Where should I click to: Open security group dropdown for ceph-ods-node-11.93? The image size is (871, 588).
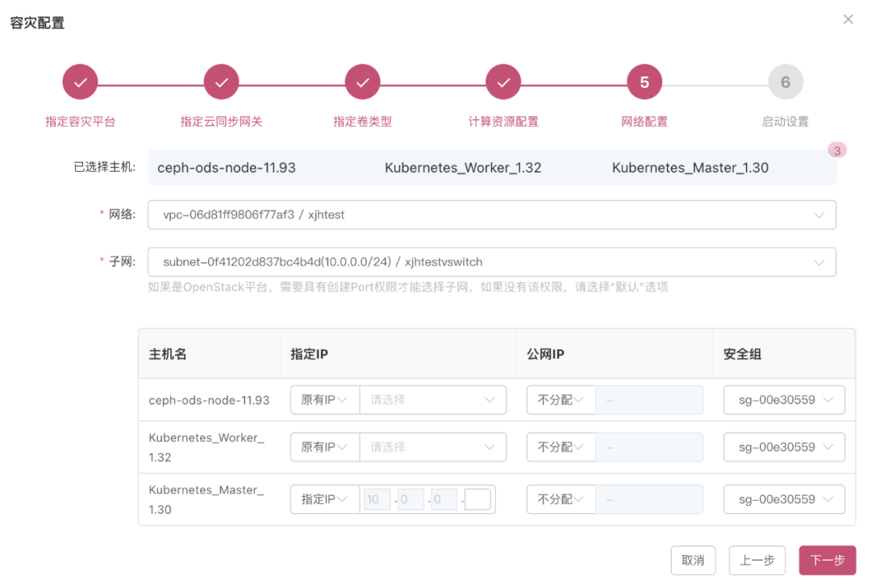pyautogui.click(x=784, y=399)
